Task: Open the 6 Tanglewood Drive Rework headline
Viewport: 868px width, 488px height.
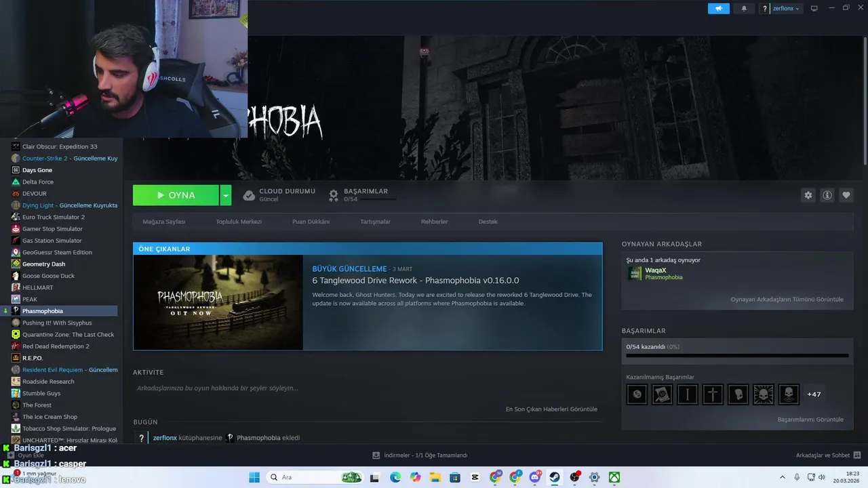Action: pyautogui.click(x=416, y=281)
